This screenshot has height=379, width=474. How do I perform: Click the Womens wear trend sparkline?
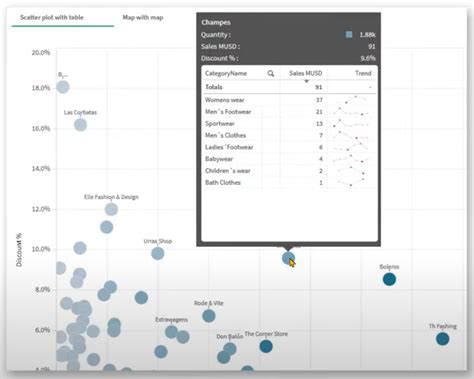tap(351, 100)
